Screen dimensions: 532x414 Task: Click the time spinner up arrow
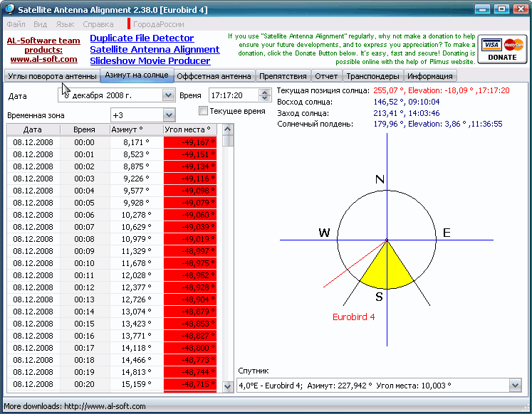(x=264, y=92)
